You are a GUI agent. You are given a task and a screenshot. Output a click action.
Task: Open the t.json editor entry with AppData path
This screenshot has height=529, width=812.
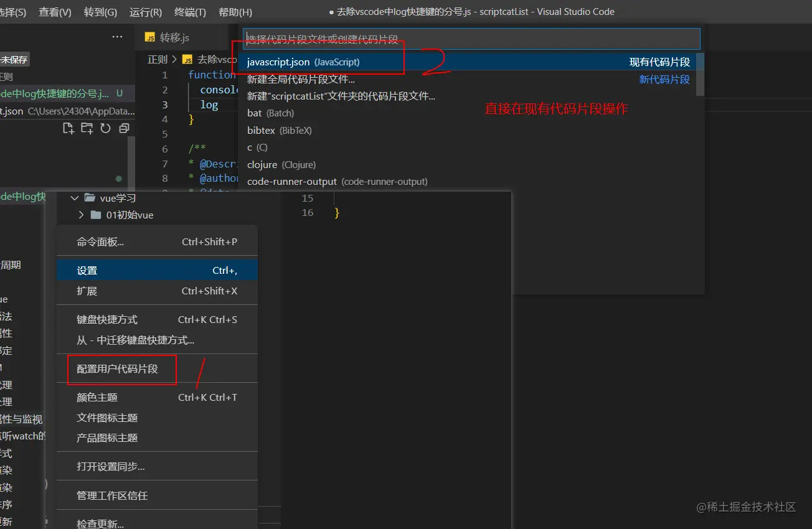pos(67,111)
